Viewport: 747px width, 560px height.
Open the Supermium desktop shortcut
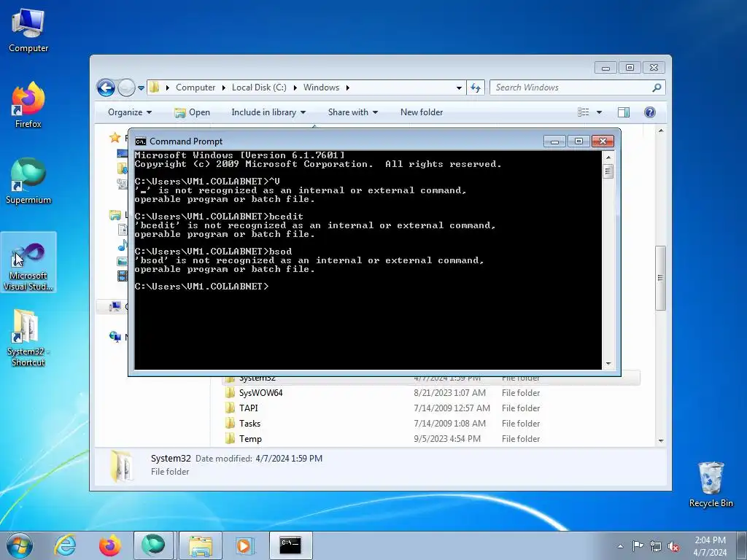click(x=28, y=182)
